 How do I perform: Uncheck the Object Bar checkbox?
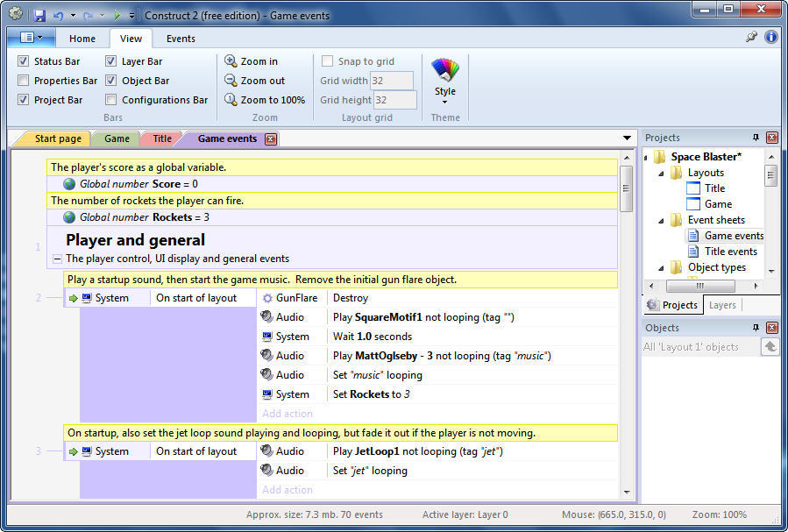[x=111, y=80]
